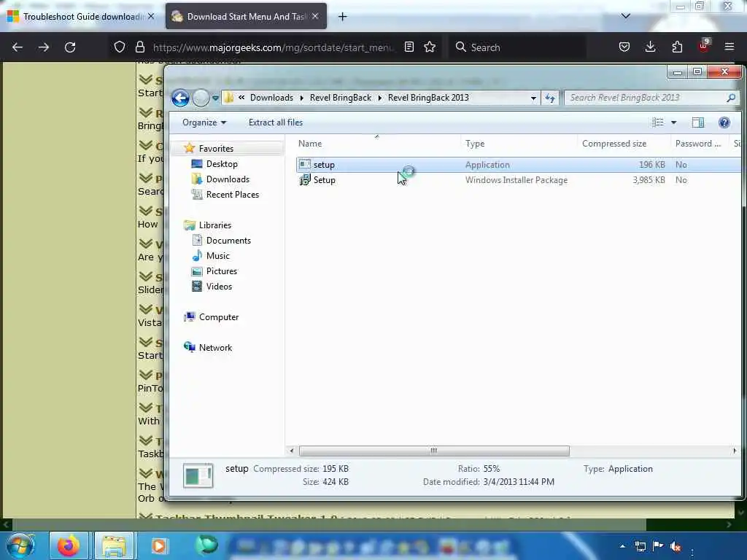The height and width of the screenshot is (560, 747).
Task: Open a new browser tab
Action: coord(343,17)
